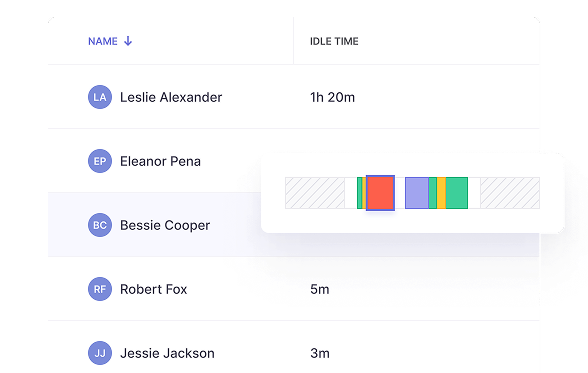The width and height of the screenshot is (588, 373).
Task: Click the LA avatar for Leslie Alexander
Action: 100,97
